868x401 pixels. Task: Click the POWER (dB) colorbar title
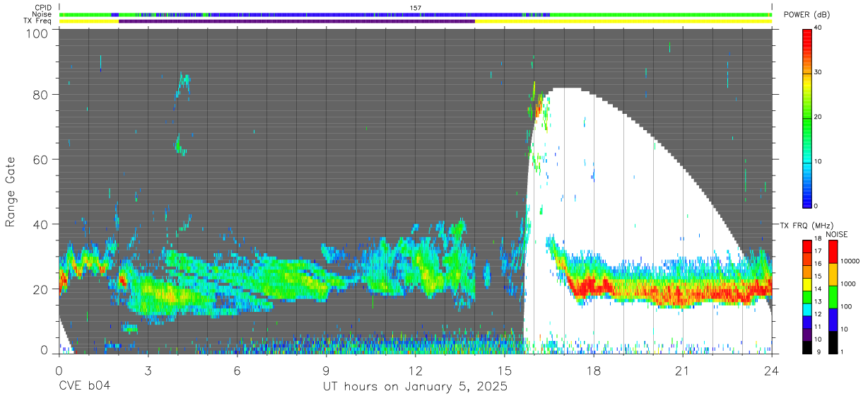point(807,15)
